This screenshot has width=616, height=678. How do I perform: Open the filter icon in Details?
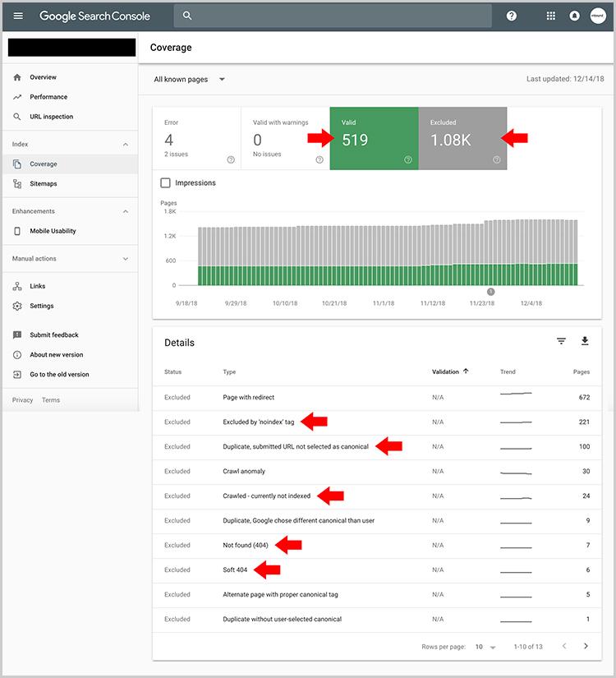pos(561,341)
